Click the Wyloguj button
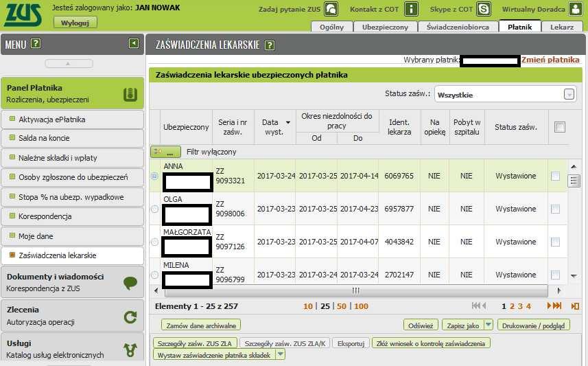 click(x=75, y=23)
